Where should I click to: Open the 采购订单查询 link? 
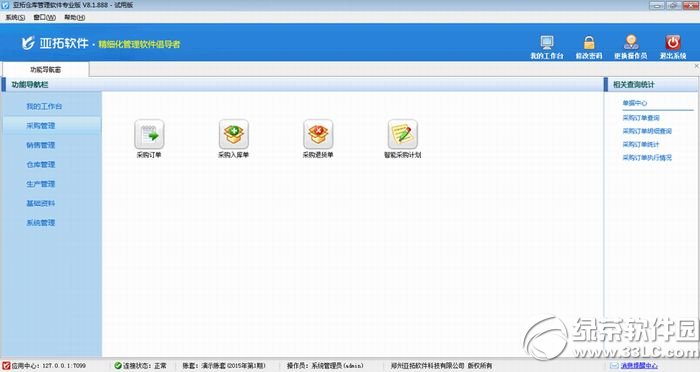click(x=641, y=118)
